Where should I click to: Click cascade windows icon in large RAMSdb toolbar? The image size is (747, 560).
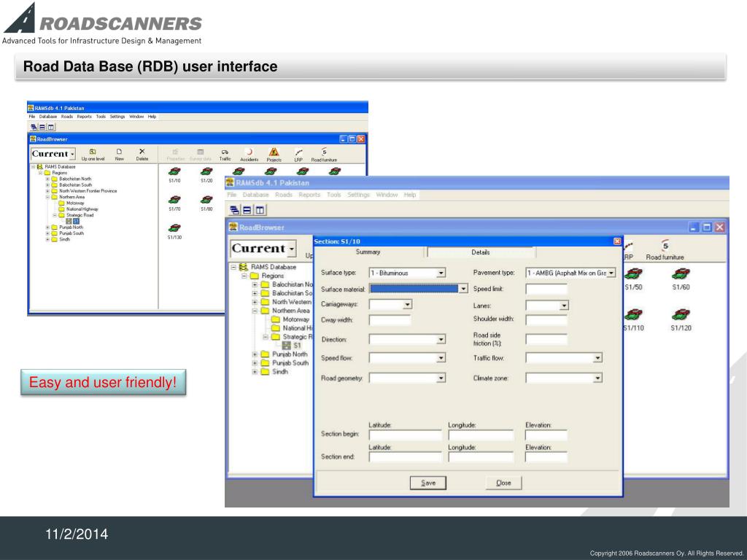coord(234,210)
